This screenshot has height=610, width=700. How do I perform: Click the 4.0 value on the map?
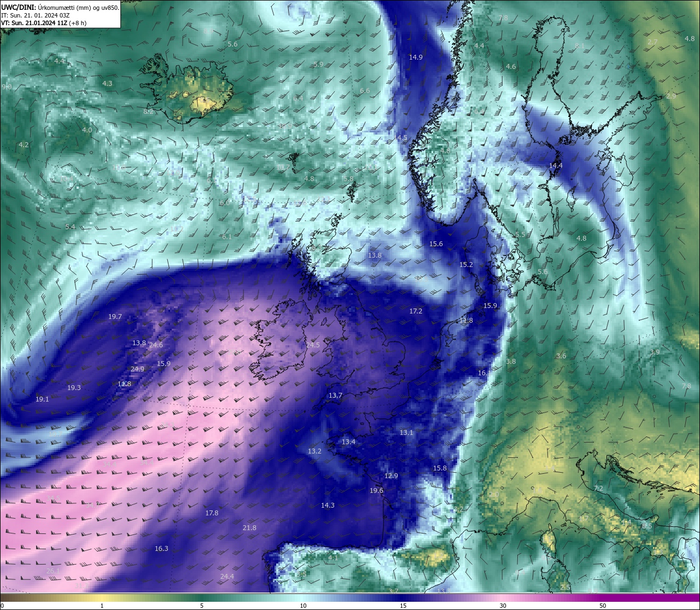tap(87, 130)
